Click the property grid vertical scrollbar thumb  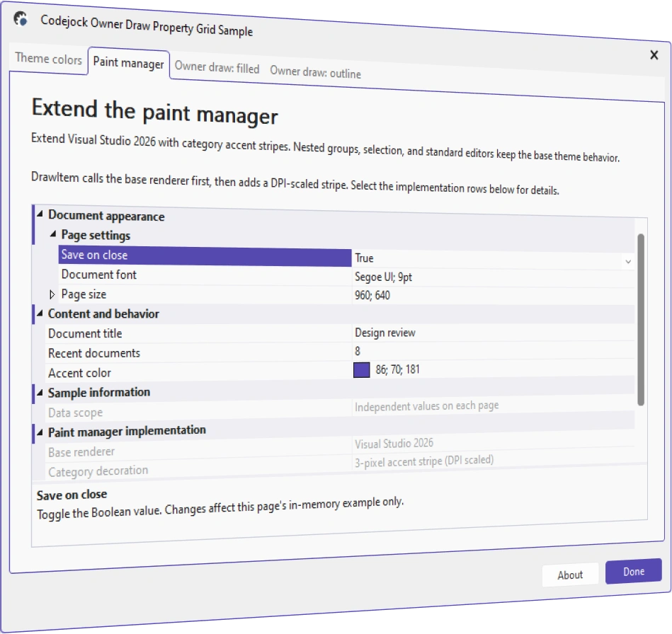(x=641, y=320)
